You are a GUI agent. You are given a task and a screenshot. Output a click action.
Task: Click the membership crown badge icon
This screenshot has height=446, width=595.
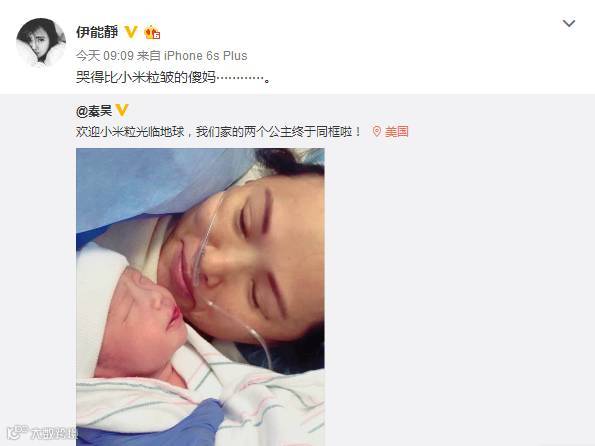point(152,33)
